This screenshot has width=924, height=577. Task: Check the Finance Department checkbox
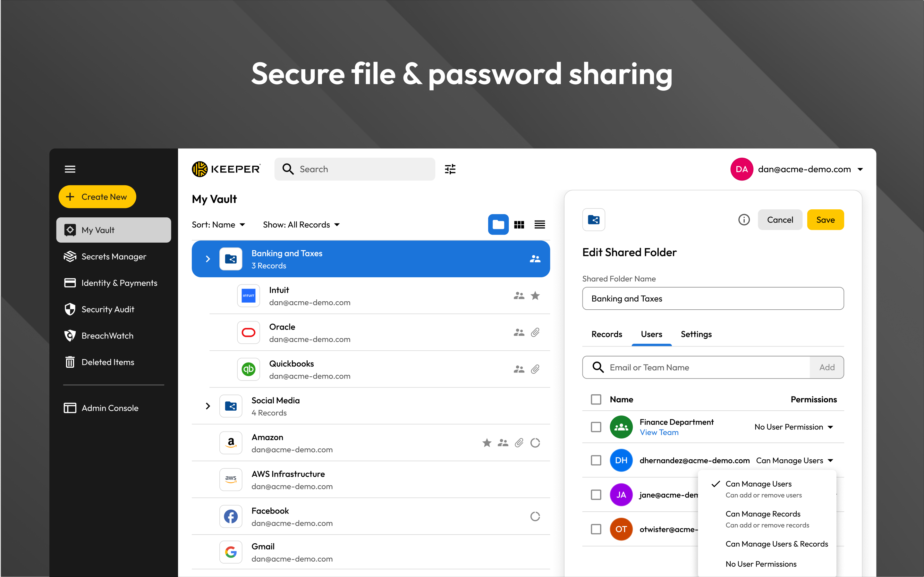tap(596, 427)
